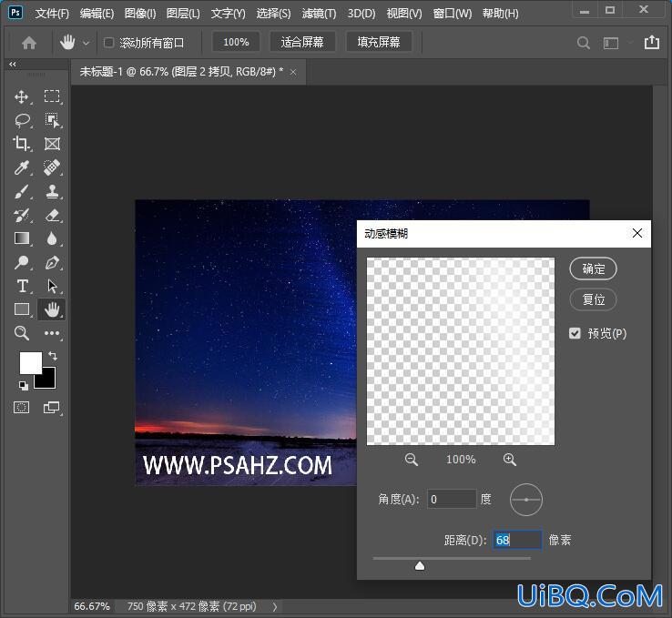Viewport: 672px width, 618px height.
Task: Open the 3D(D) menu
Action: (361, 14)
